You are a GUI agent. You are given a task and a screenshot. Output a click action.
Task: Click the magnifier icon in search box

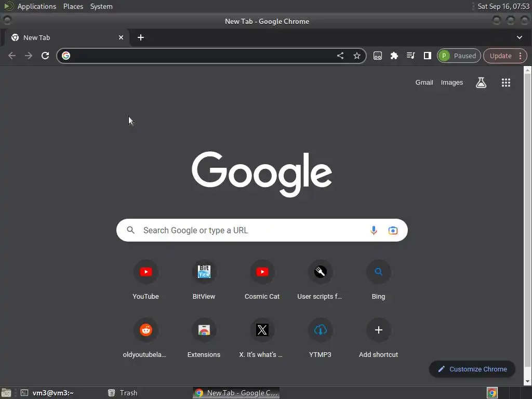pyautogui.click(x=130, y=230)
